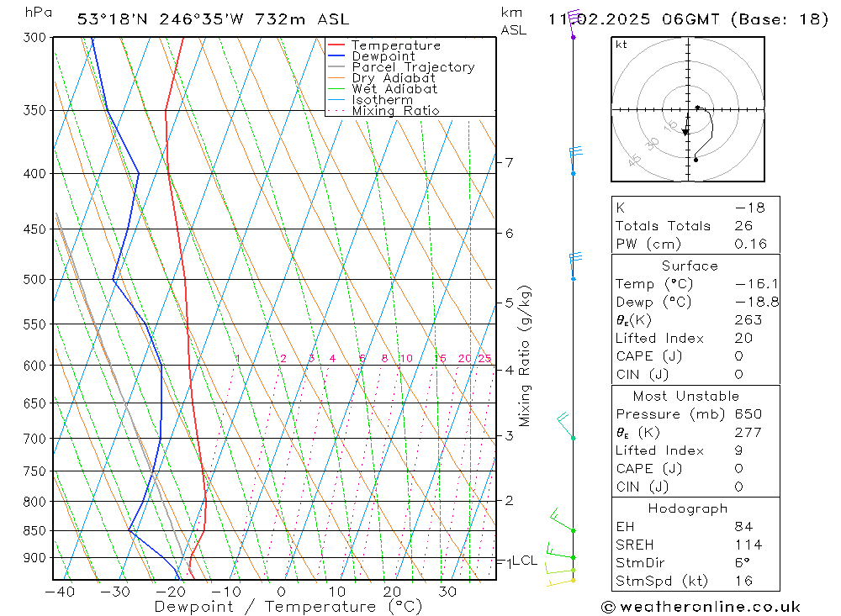Click the K index value -18
841x616 pixels.
tap(750, 208)
